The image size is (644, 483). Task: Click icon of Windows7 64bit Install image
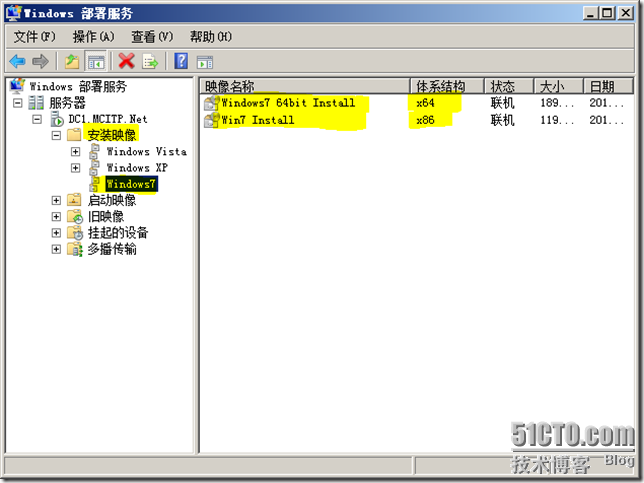pos(212,103)
